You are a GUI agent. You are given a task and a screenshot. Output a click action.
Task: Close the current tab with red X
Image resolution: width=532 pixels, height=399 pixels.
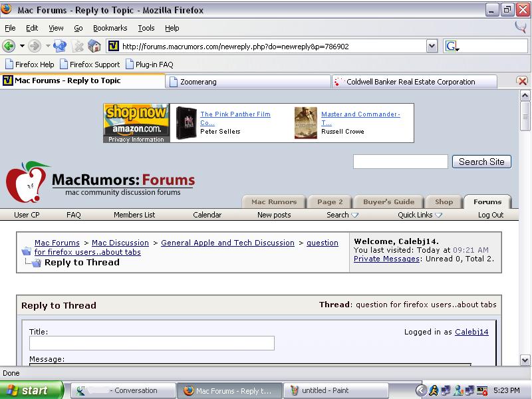[x=522, y=81]
